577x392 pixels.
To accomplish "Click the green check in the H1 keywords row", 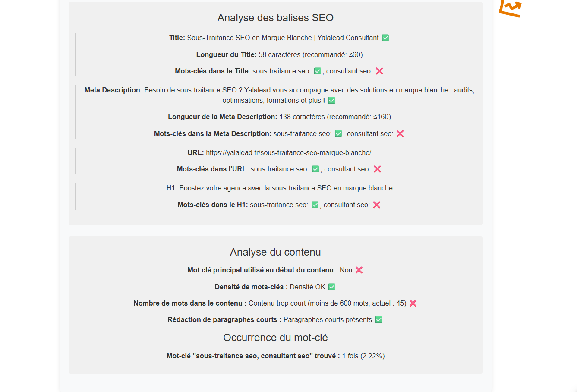I will 315,205.
